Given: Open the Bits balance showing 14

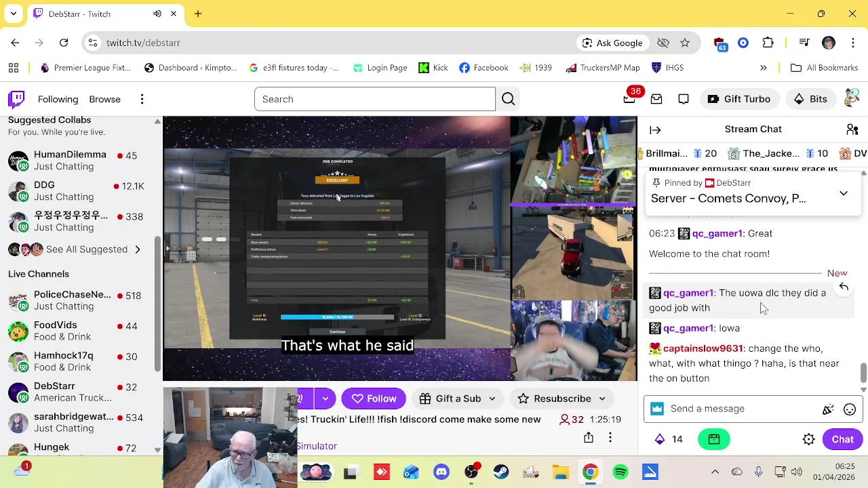Looking at the screenshot, I should coord(669,439).
